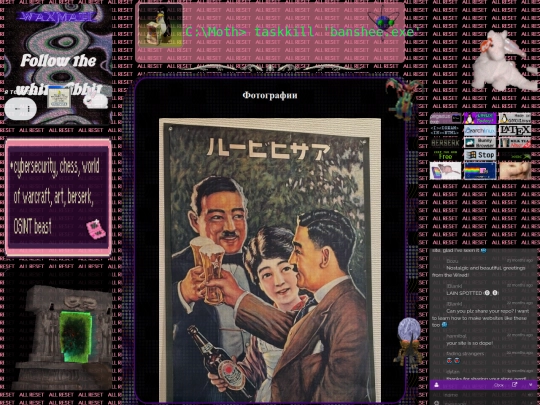Click the tiny Windows dialog popup icon
540x405 pixels.
(59, 96)
